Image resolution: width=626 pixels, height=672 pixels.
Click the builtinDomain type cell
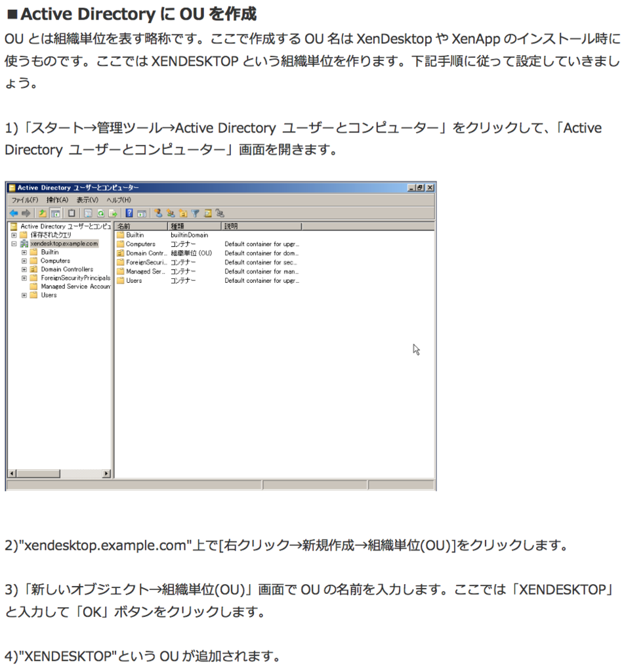pos(190,235)
